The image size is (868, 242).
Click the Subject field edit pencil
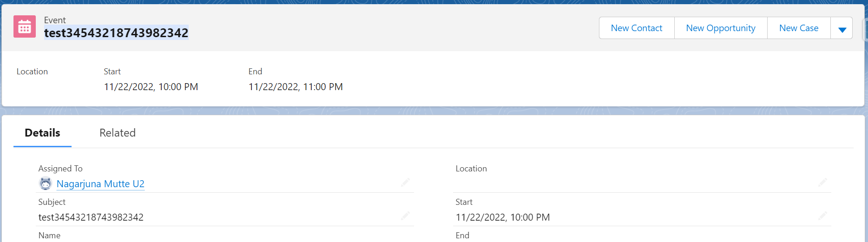405,216
